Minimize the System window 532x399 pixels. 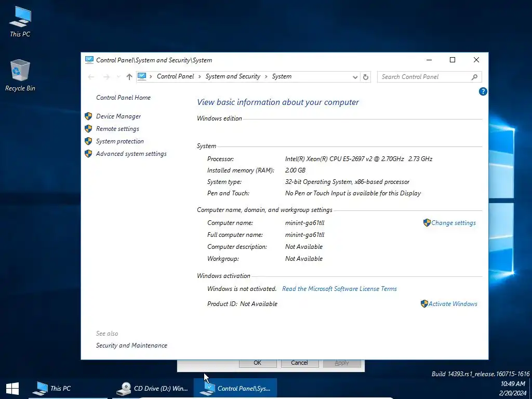pyautogui.click(x=429, y=60)
